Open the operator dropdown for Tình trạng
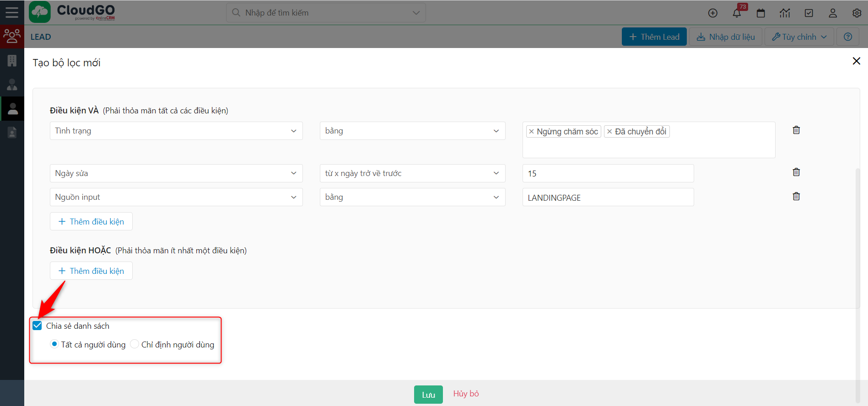 point(412,131)
